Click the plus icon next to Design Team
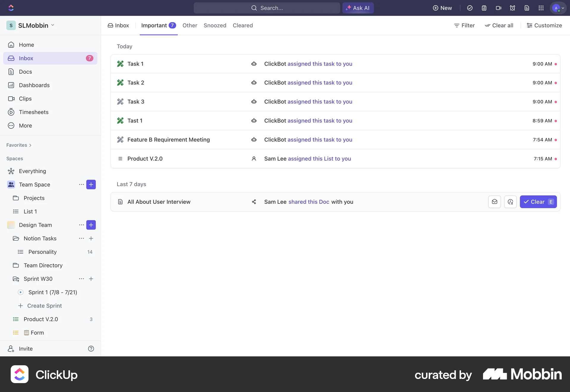The image size is (570, 392). (91, 225)
